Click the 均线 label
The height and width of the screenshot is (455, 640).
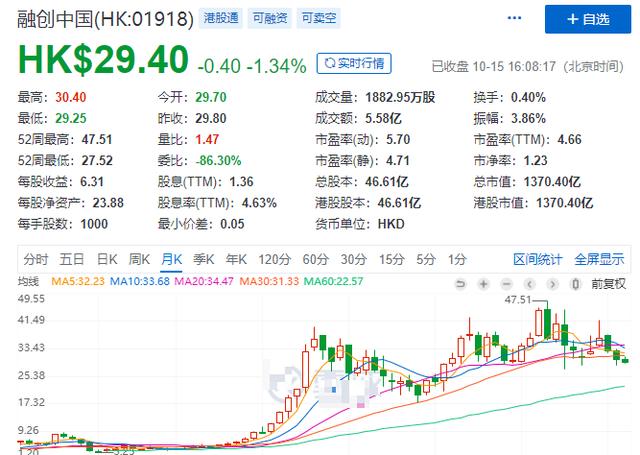[x=28, y=282]
